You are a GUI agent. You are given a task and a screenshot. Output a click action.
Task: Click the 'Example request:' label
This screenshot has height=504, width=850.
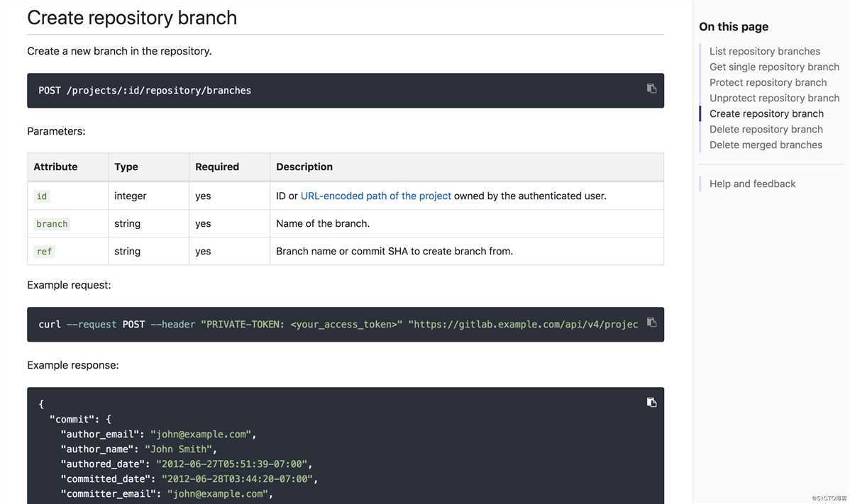pos(69,285)
